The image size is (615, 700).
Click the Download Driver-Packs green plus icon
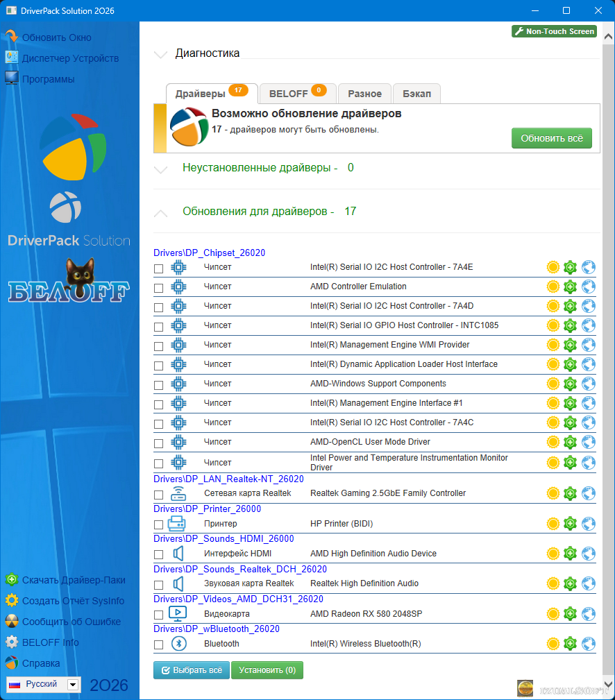pos(12,580)
